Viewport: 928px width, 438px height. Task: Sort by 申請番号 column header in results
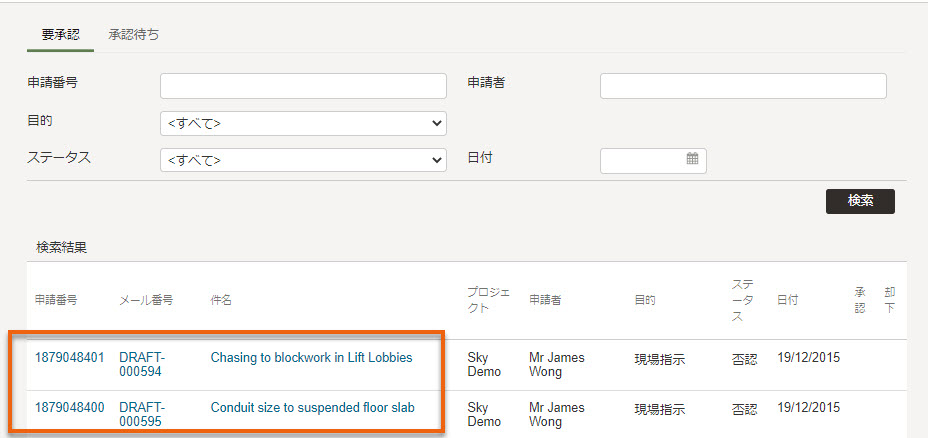tap(56, 300)
